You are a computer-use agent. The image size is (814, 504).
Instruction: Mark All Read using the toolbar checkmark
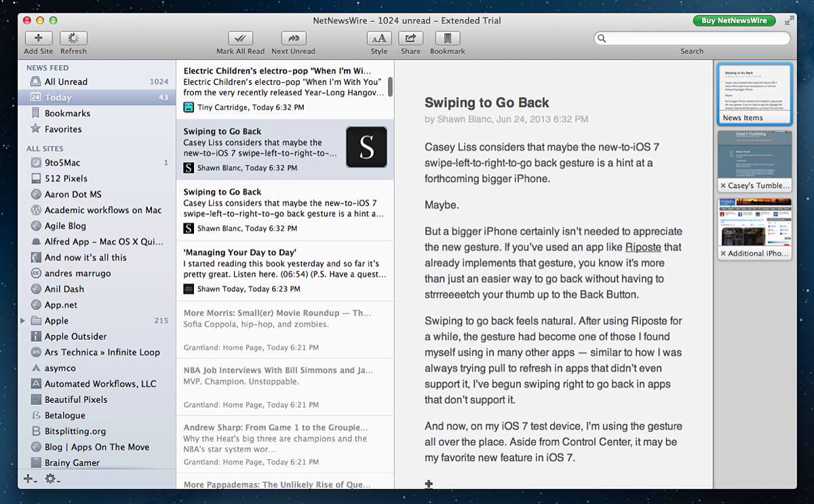point(240,38)
